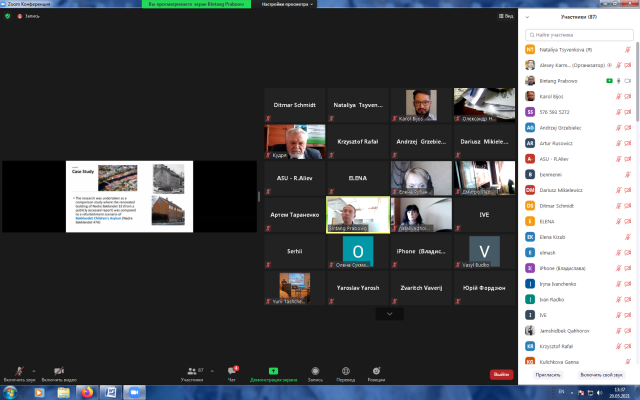Click the green screen-viewing notification bar
Viewport: 640px width, 400px height.
(196, 4)
